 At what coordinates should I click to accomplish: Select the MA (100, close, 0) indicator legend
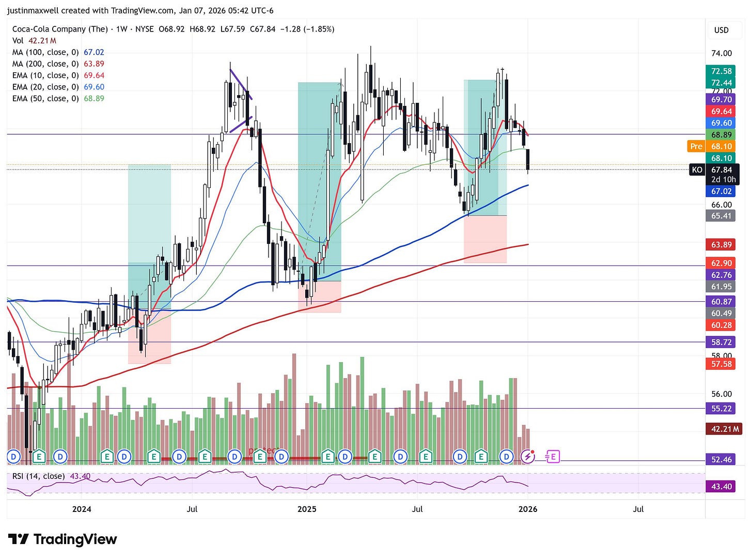[x=58, y=52]
